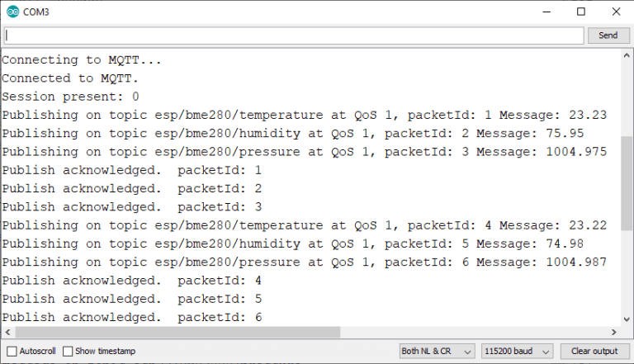This screenshot has height=364, width=634.
Task: Close the COM3 serial monitor
Action: tap(616, 12)
